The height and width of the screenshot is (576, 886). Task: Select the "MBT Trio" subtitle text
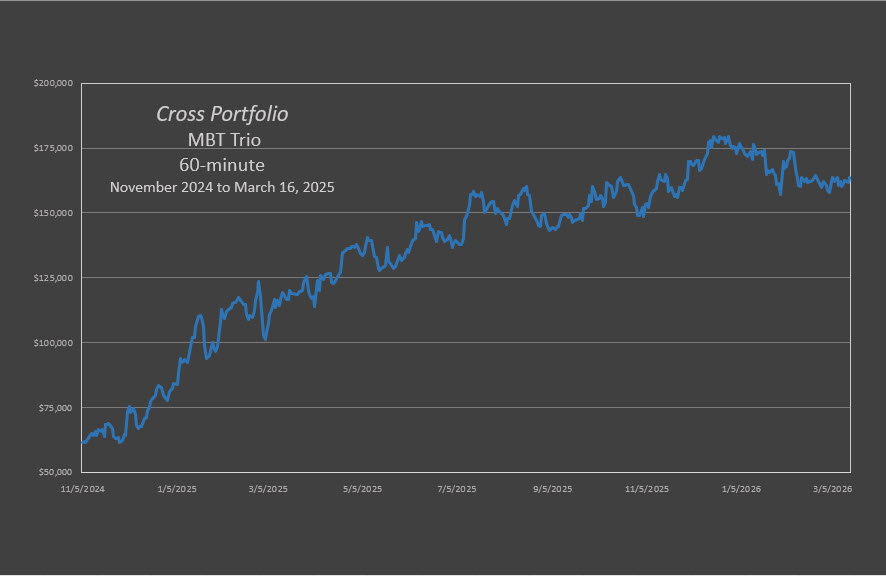tap(224, 140)
